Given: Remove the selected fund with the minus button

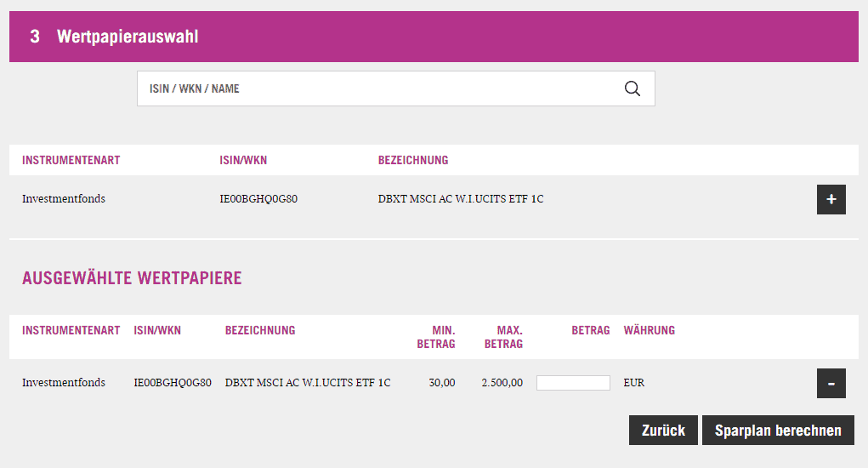Looking at the screenshot, I should click(x=831, y=383).
